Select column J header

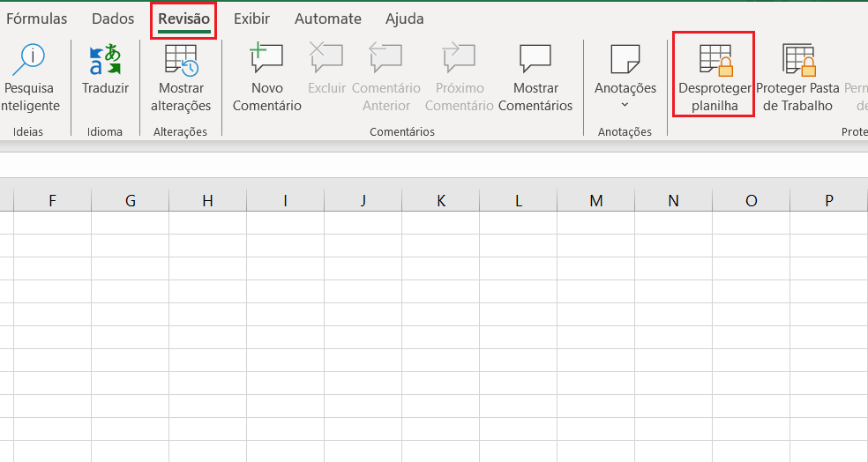pyautogui.click(x=363, y=200)
